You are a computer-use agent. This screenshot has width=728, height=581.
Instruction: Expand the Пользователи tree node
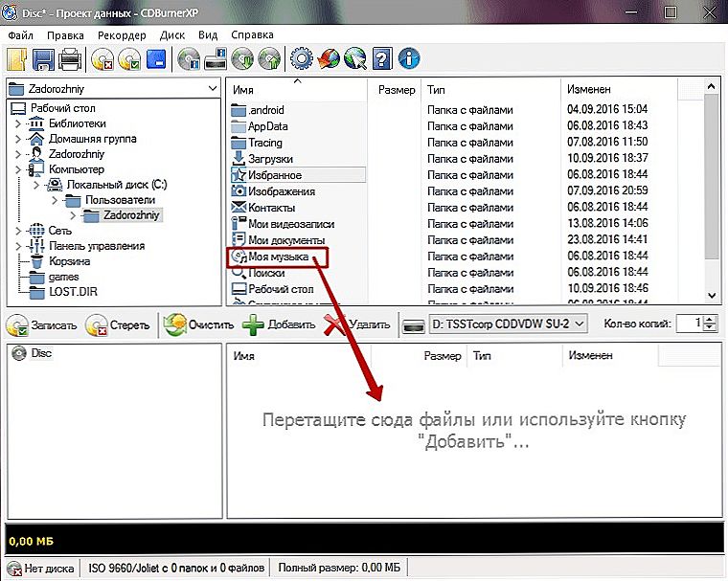tap(55, 200)
